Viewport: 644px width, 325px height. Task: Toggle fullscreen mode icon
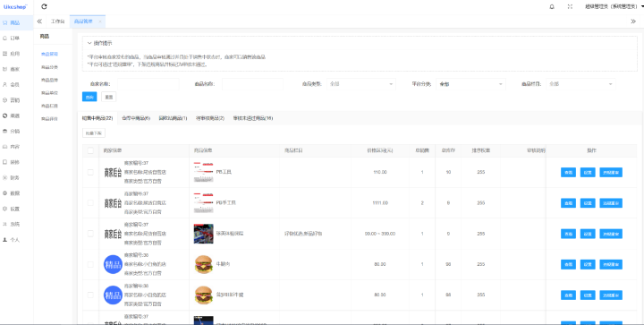570,6
